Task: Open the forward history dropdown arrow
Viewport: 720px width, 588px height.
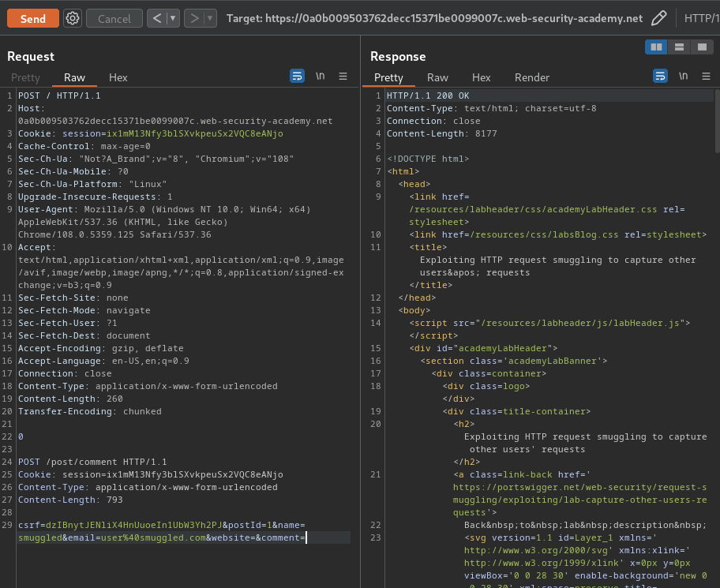Action: [210, 18]
